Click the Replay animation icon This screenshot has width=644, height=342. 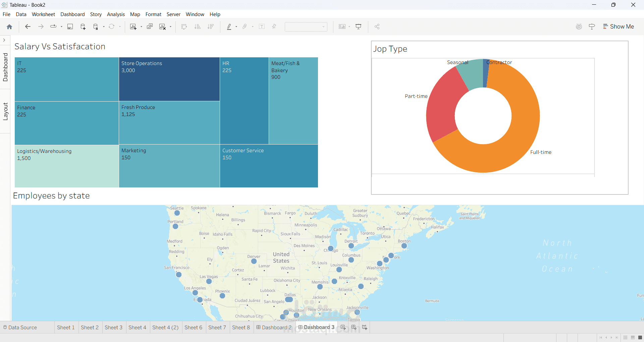click(53, 26)
